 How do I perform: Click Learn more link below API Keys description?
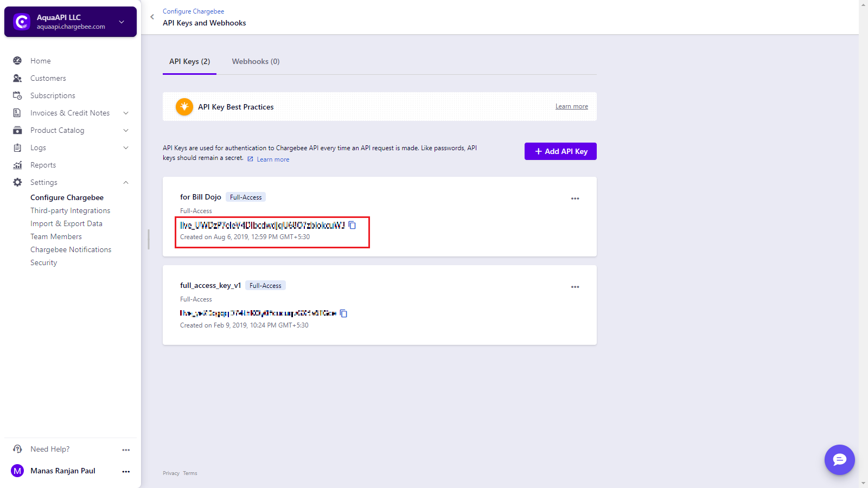tap(273, 159)
